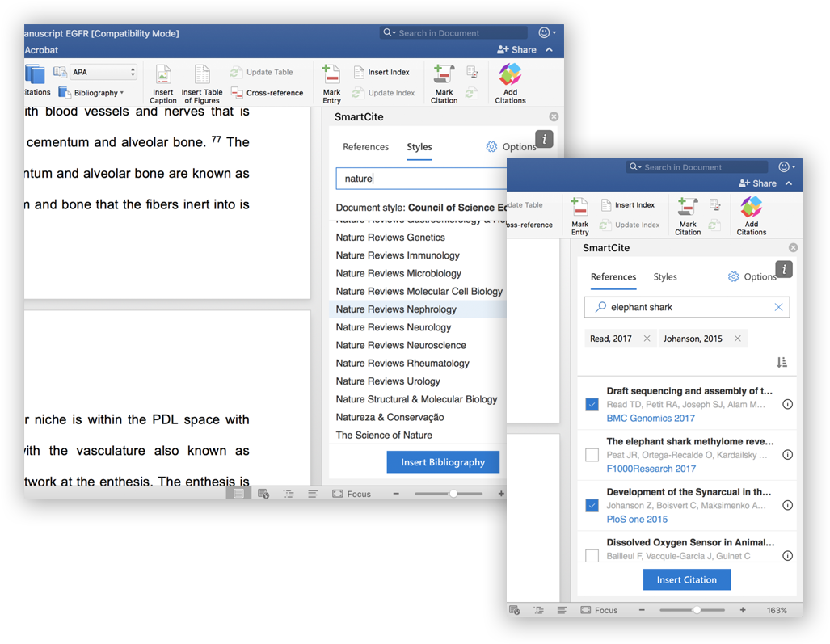
Task: Collapse ribbon chevron in back window
Action: coord(550,50)
